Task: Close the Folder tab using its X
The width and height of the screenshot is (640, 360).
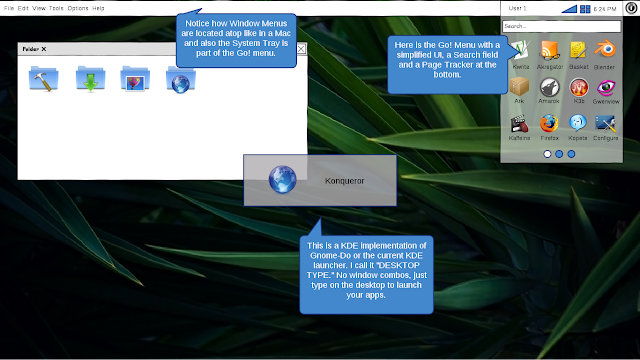Action: [x=44, y=49]
